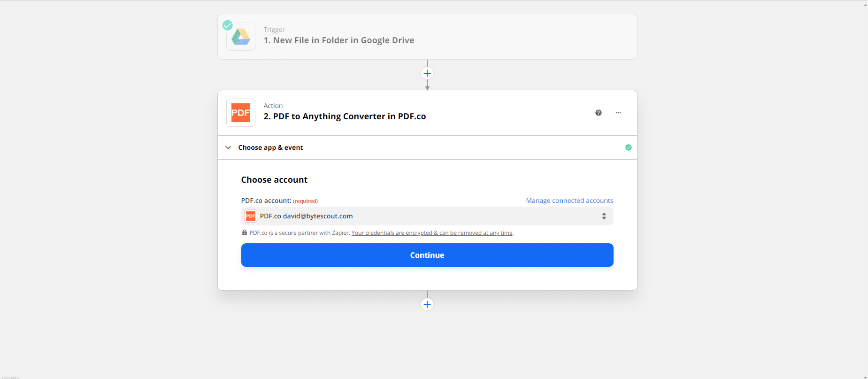Expand the Choose app & event chevron
This screenshot has width=868, height=379.
click(x=228, y=147)
